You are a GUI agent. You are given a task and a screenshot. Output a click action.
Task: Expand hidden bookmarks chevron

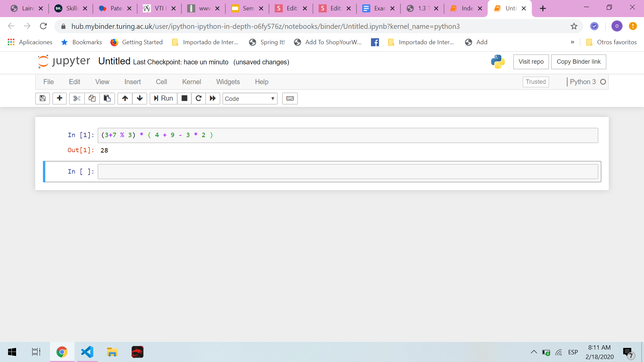click(x=572, y=42)
